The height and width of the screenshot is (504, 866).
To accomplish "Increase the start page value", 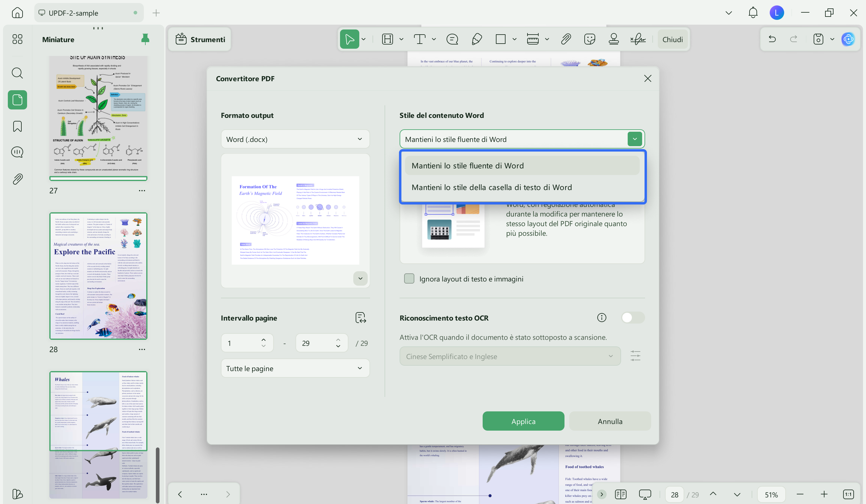I will pyautogui.click(x=263, y=339).
